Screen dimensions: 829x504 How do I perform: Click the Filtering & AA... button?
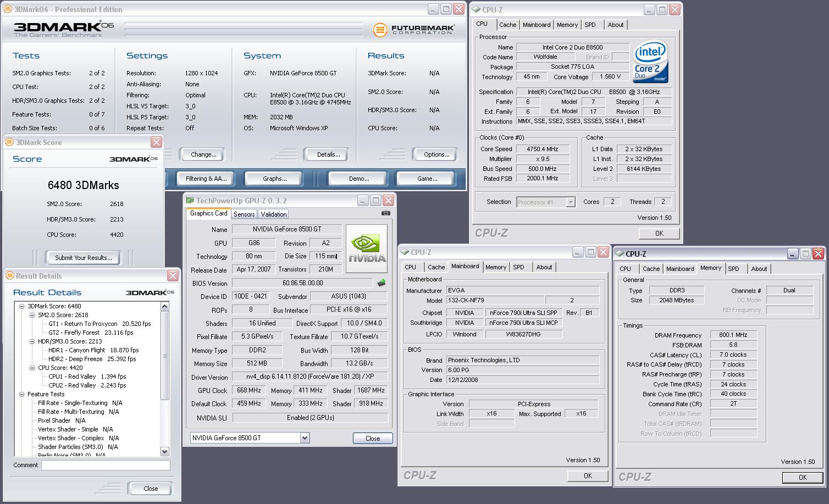pos(206,179)
